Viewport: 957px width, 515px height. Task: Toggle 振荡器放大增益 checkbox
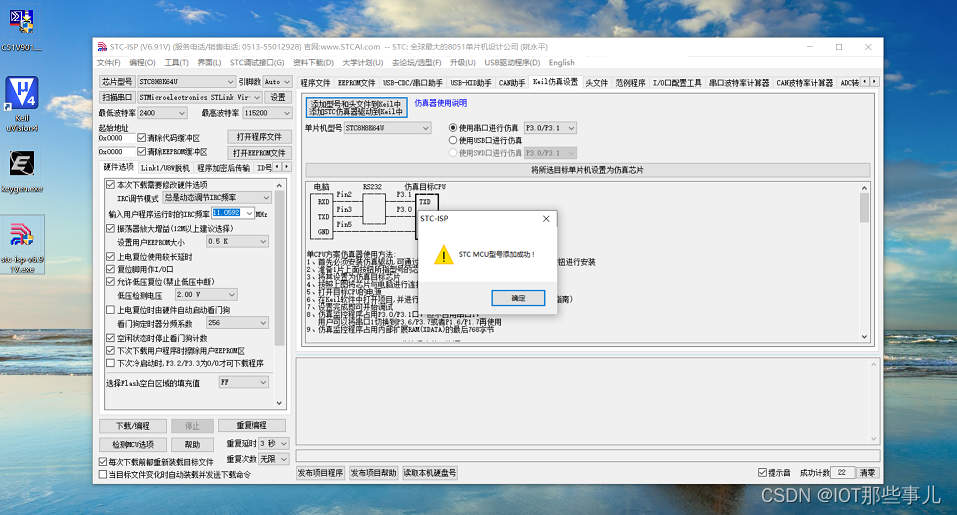110,228
